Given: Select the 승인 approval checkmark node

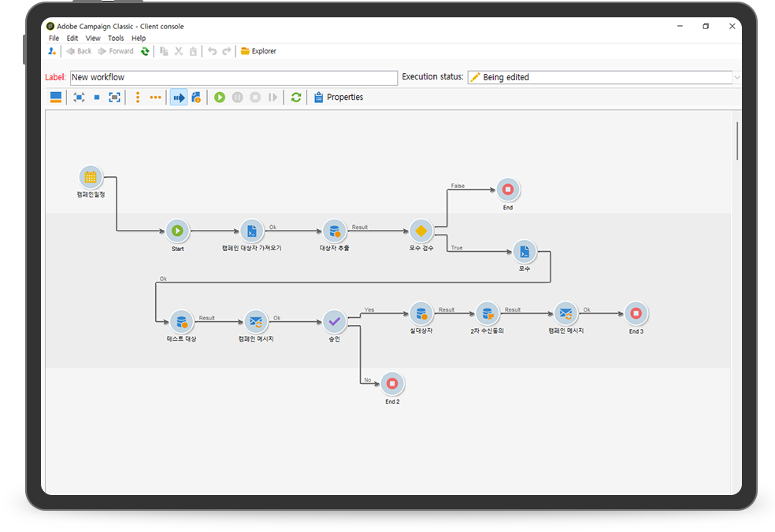Looking at the screenshot, I should pos(334,321).
